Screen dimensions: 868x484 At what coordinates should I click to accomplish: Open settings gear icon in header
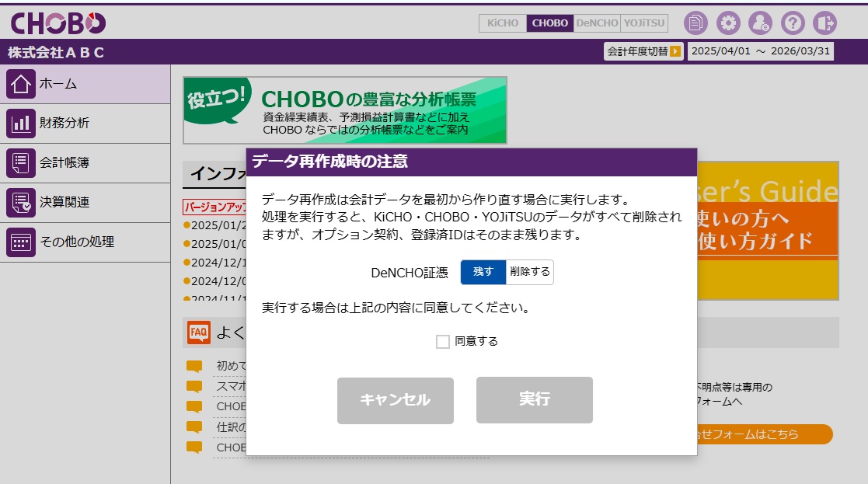click(x=728, y=23)
